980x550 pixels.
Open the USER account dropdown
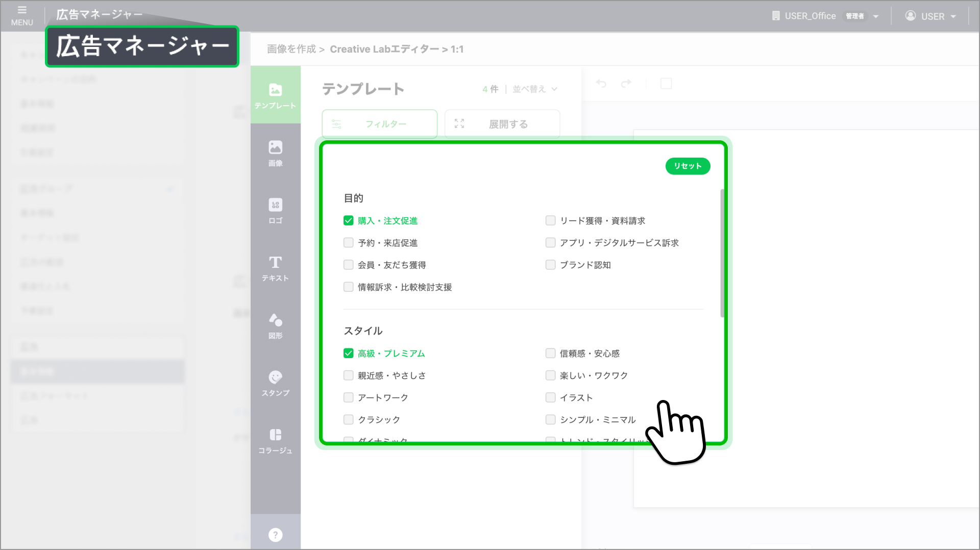coord(932,16)
